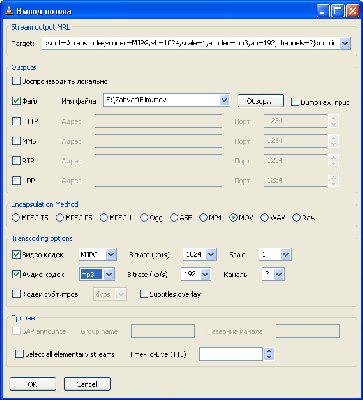Uncheck the File output checkbox
Image resolution: width=363 pixels, height=400 pixels.
16,101
